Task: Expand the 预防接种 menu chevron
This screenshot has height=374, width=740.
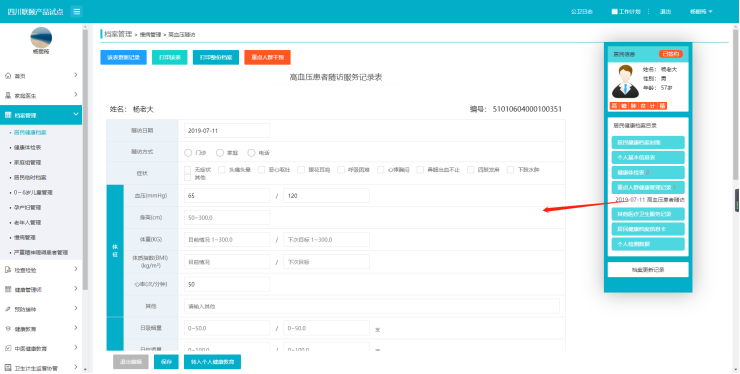Action: 76,309
